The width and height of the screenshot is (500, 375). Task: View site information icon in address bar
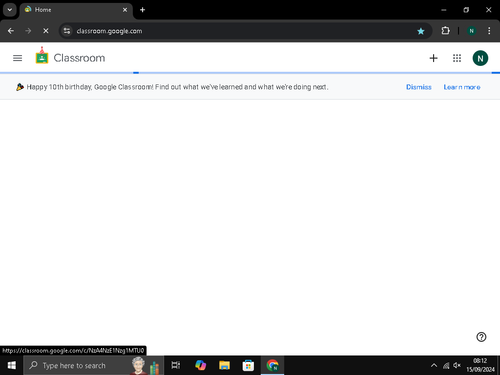tap(67, 31)
